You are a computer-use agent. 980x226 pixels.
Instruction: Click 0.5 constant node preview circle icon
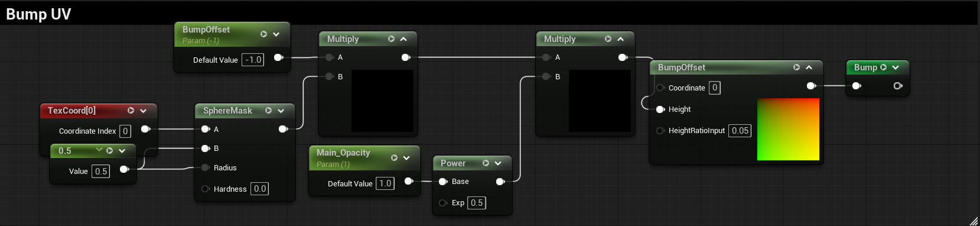coord(109,151)
